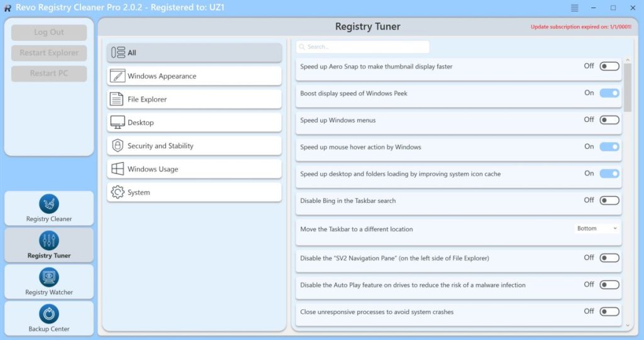The image size is (644, 340).
Task: Click the File Explorer document icon
Action: 117,99
